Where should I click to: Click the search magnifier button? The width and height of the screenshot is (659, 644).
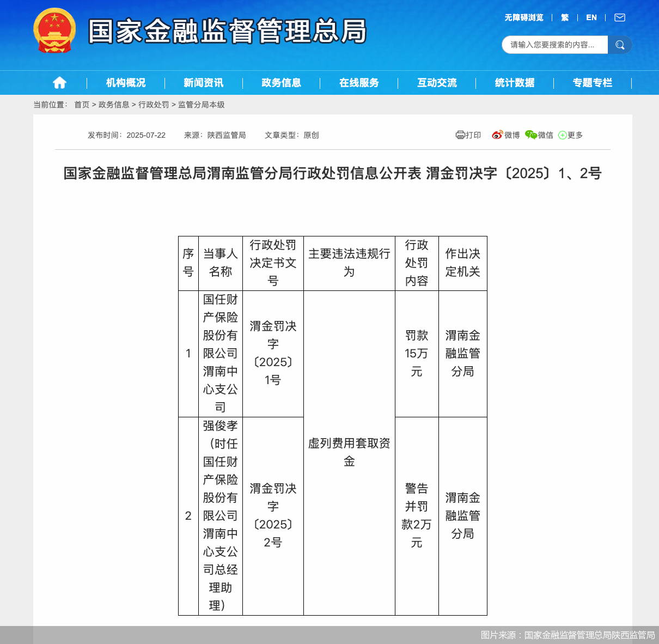620,45
